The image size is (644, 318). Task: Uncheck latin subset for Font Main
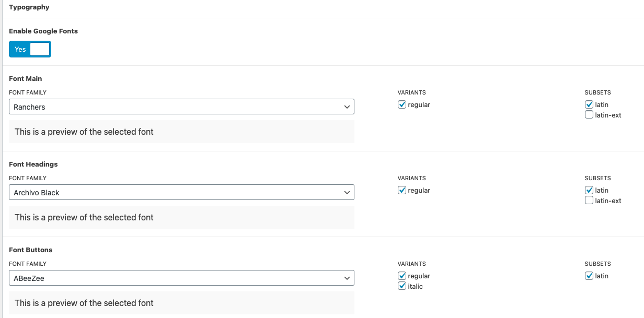click(589, 104)
